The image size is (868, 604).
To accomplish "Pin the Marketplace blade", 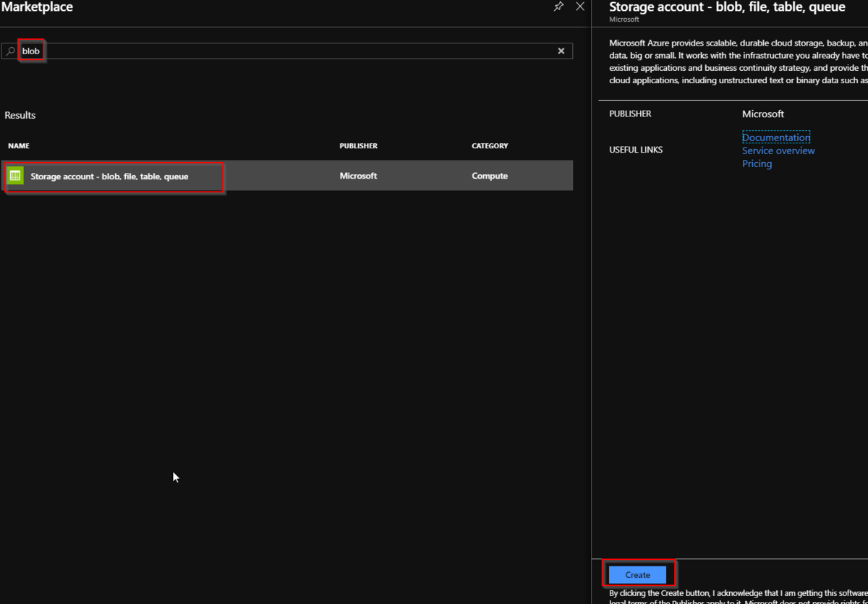I will (558, 7).
